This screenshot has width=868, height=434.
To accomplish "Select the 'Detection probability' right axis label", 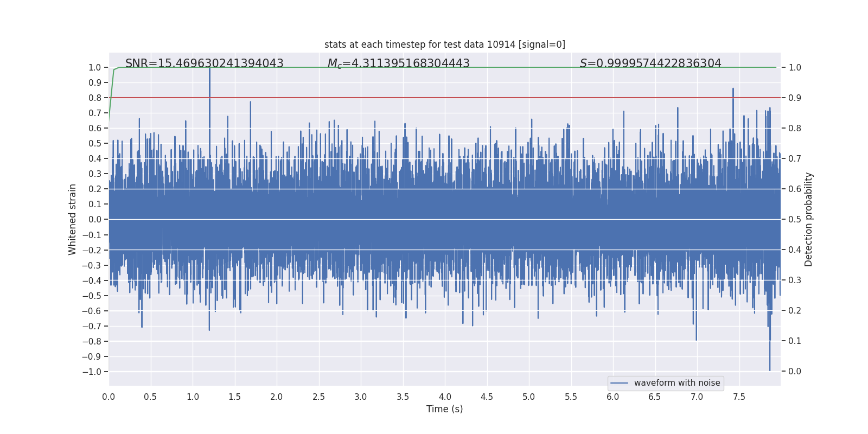I will tap(808, 219).
